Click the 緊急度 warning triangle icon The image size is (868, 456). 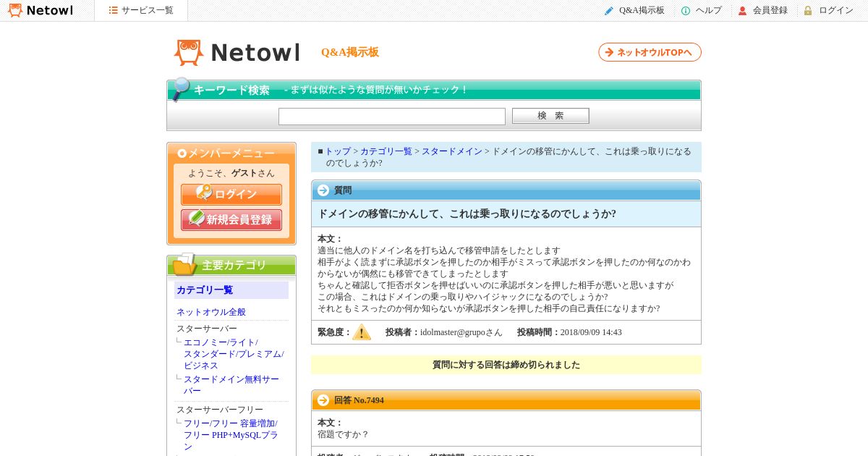pyautogui.click(x=362, y=332)
